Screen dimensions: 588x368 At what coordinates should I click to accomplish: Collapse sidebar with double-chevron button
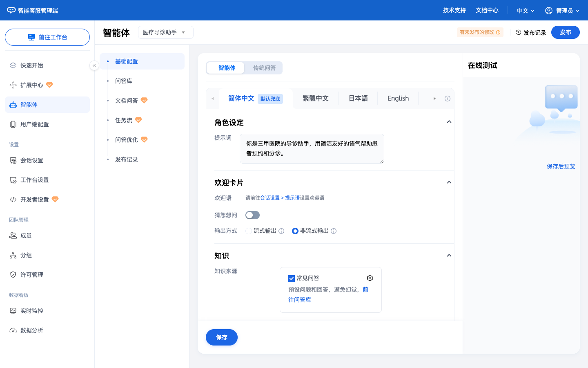(94, 65)
